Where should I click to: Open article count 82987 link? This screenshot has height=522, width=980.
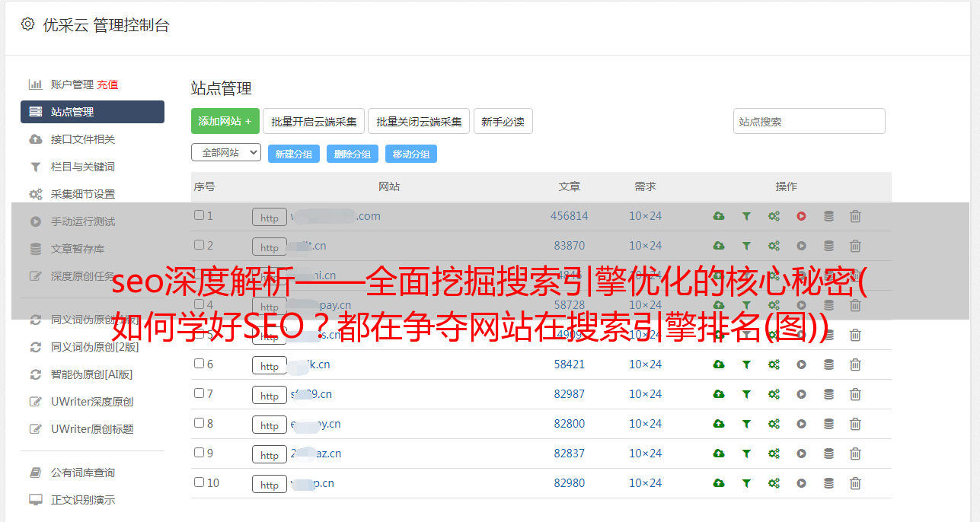(x=570, y=394)
